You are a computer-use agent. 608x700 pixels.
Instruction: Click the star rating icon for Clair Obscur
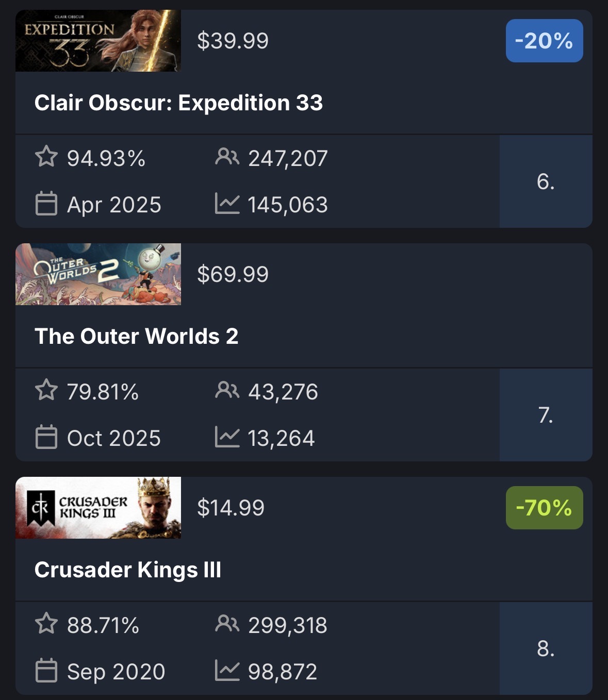[46, 156]
